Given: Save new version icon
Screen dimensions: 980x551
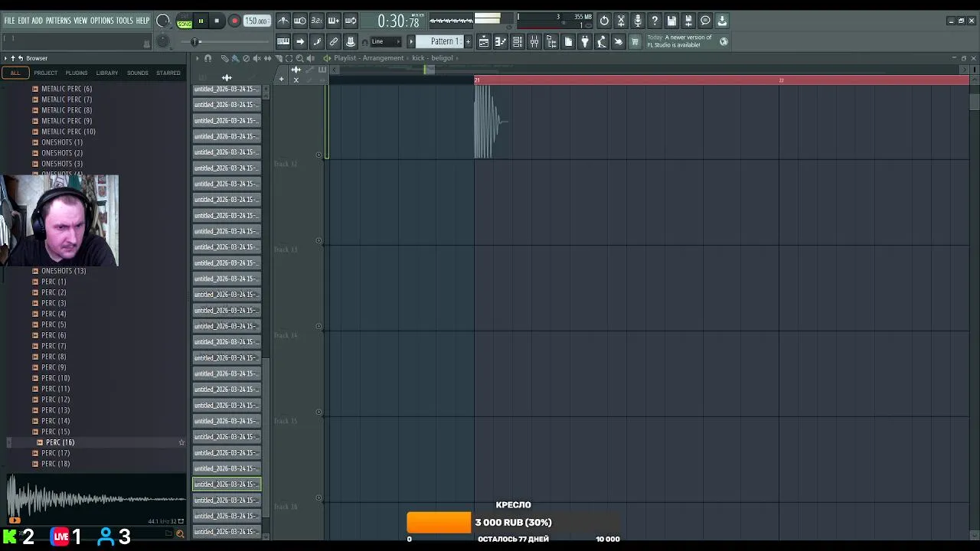Looking at the screenshot, I should [688, 21].
